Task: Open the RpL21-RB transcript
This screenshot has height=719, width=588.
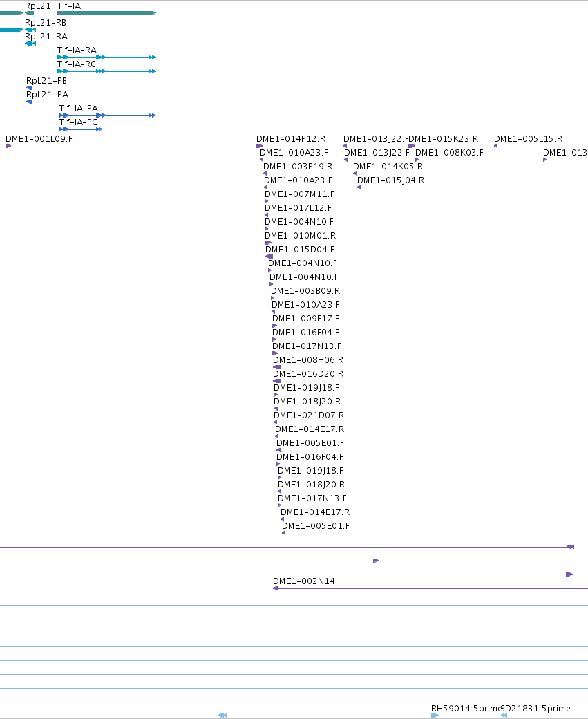Action: pyautogui.click(x=46, y=23)
